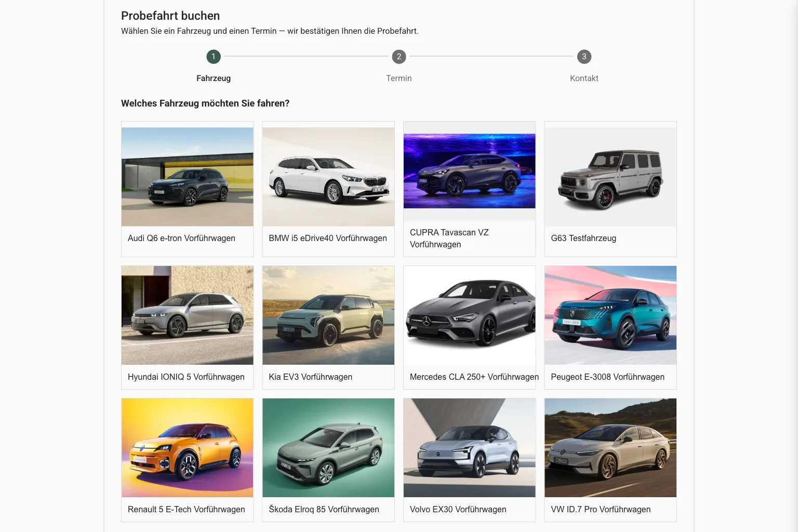
Task: Choose the CUPRA Tavascan VZ car photo
Action: (470, 171)
